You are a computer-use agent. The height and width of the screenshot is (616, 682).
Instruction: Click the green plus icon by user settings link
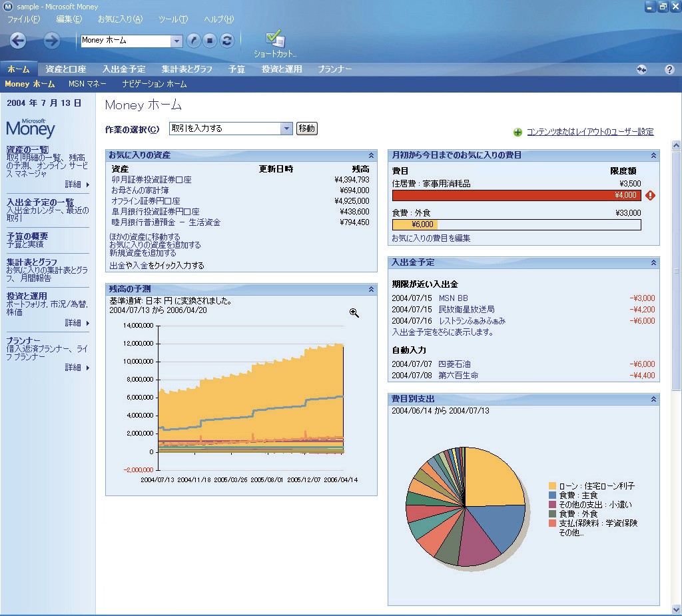517,133
